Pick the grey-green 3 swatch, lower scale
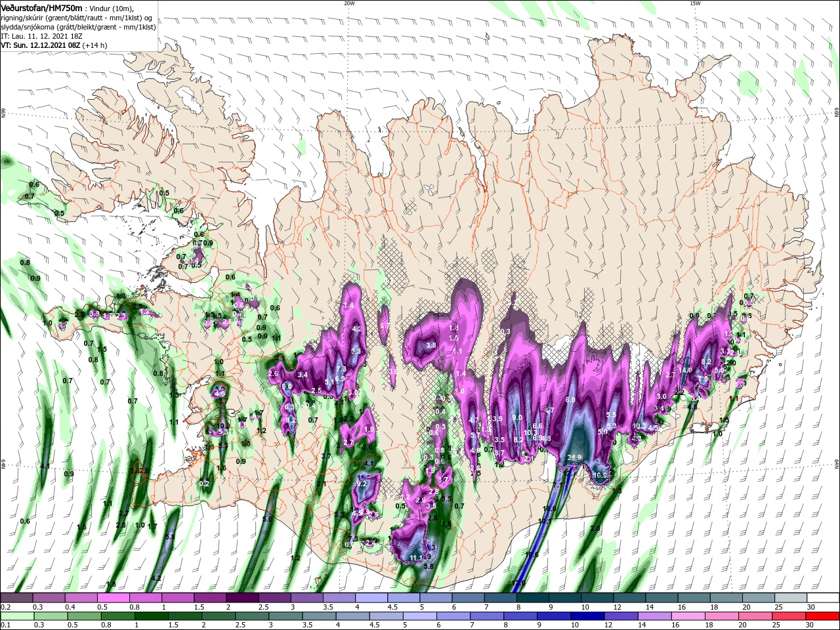 pos(285,616)
